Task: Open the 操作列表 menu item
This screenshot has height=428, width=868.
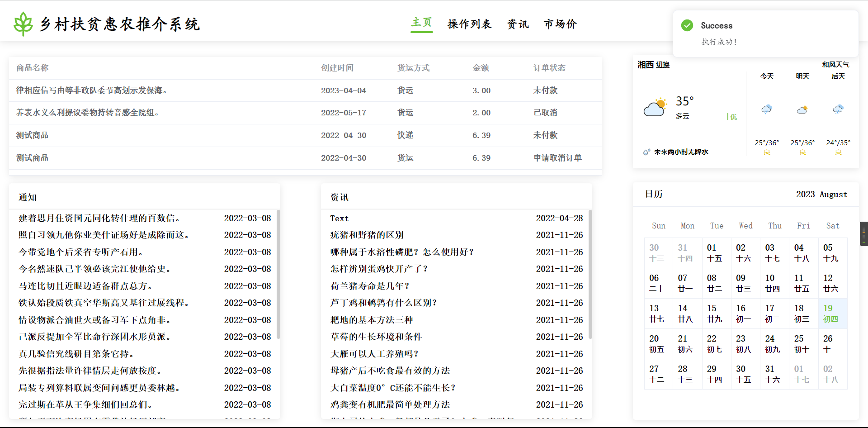Action: click(469, 24)
